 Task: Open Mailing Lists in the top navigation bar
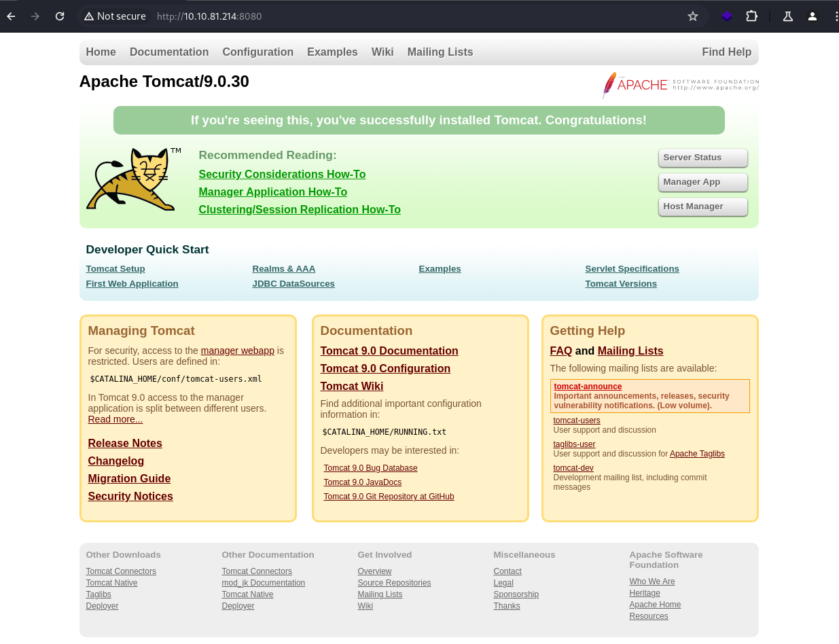[x=440, y=52]
